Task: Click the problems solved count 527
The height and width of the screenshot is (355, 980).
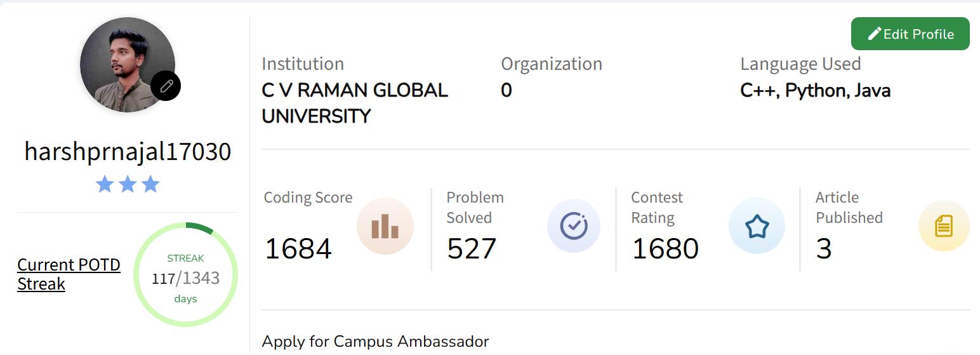Action: click(472, 248)
